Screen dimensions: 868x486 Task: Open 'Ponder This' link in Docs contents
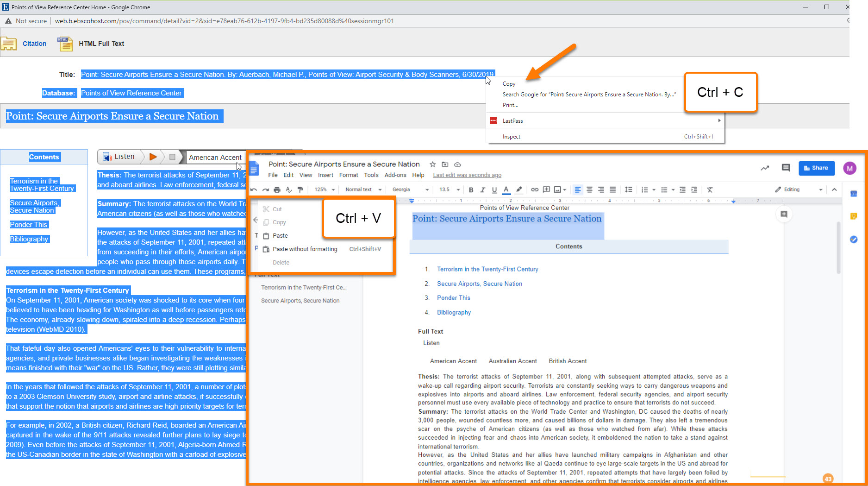pyautogui.click(x=454, y=298)
